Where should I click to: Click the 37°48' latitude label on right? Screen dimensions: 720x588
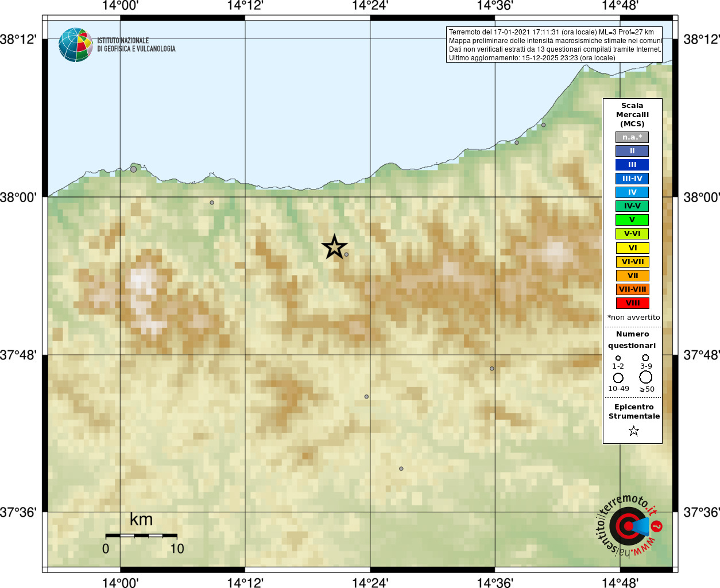click(702, 355)
